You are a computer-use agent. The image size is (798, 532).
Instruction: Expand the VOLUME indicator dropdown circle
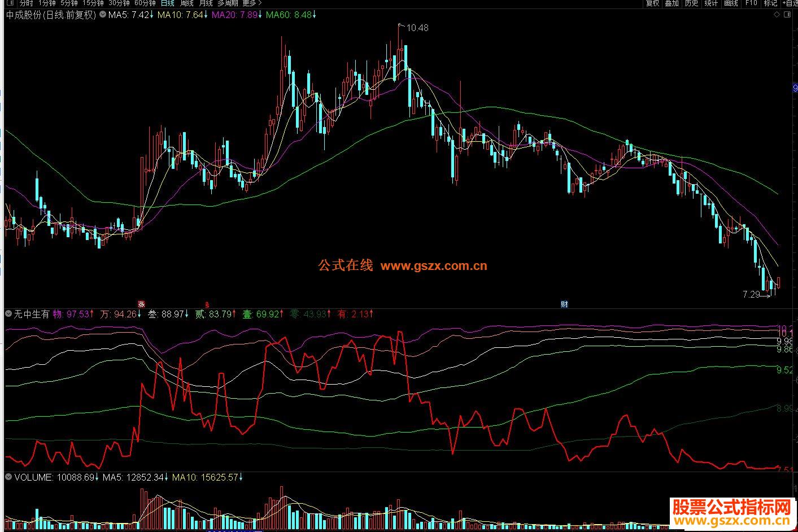click(8, 477)
